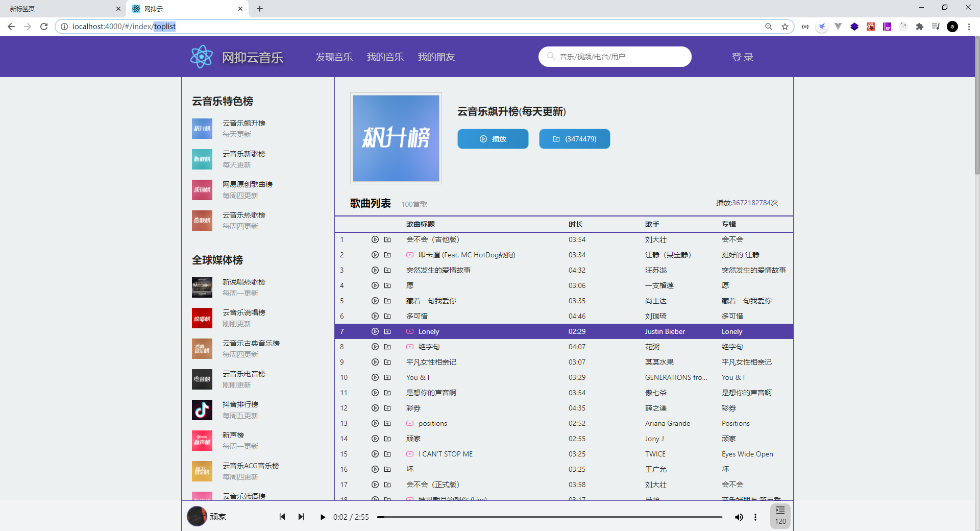Select 云音乐新歌榜 in sidebar
Screen dimensions: 980x531
[x=243, y=154]
